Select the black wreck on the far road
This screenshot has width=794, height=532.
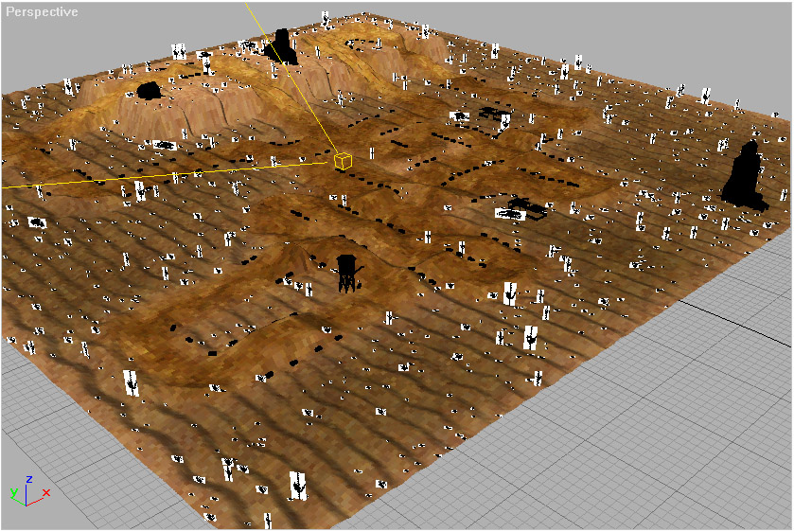[490, 113]
